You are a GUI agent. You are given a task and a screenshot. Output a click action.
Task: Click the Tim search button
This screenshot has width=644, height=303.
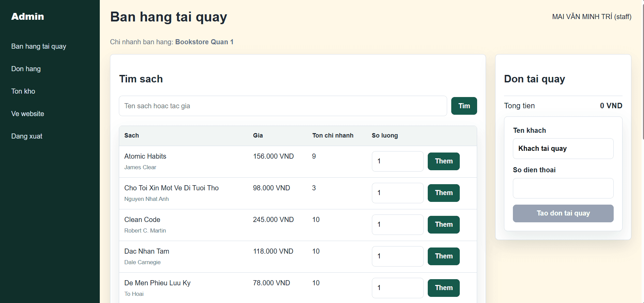click(x=464, y=106)
